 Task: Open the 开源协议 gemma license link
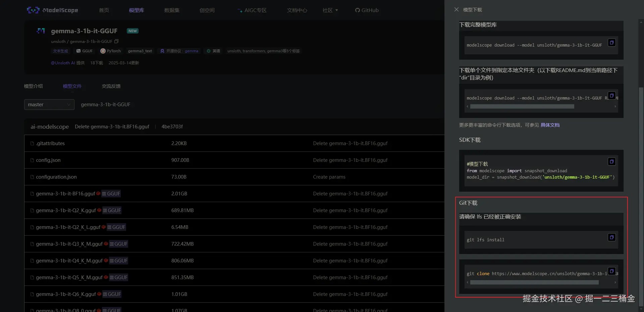pyautogui.click(x=179, y=51)
